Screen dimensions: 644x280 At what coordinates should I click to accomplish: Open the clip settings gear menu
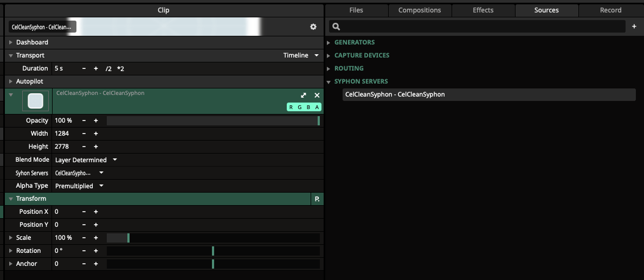coord(313,27)
